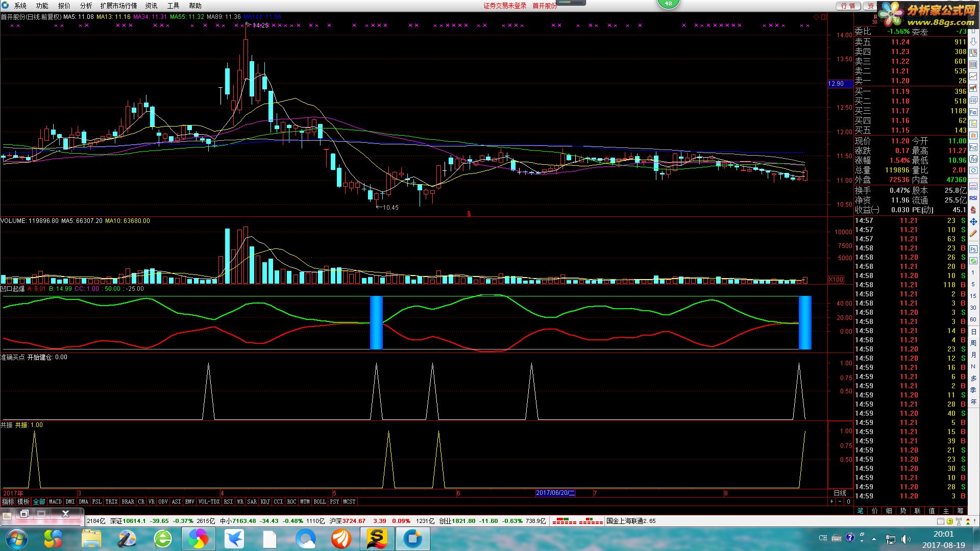Click the minus zoom-out button
The height and width of the screenshot is (551, 980).
pyautogui.click(x=840, y=502)
